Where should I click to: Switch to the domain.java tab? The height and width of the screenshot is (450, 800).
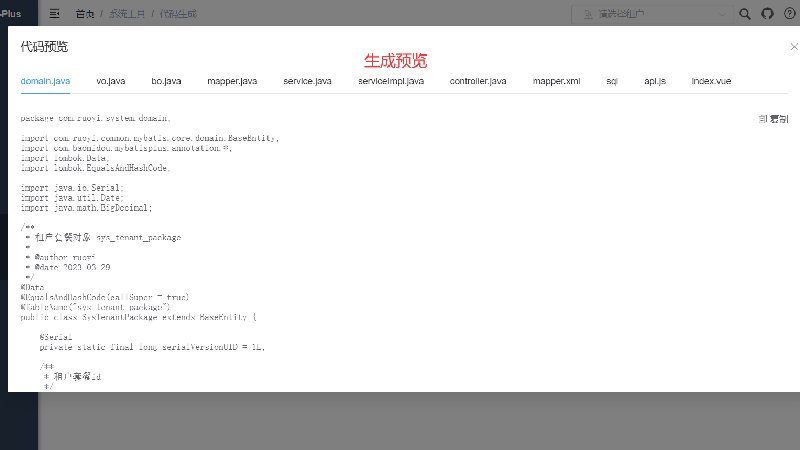click(45, 81)
